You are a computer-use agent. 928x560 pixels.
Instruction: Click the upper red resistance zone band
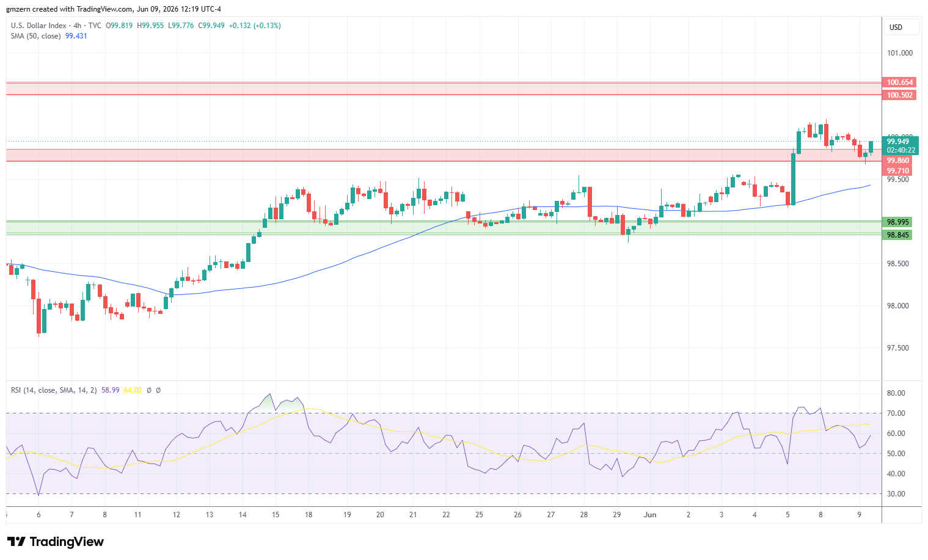click(x=444, y=89)
